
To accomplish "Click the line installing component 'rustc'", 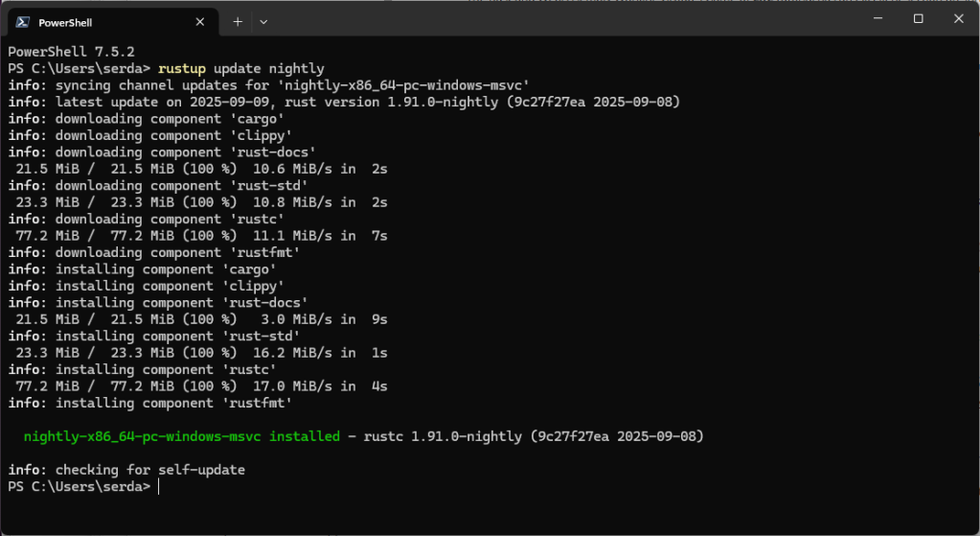I will tap(143, 369).
